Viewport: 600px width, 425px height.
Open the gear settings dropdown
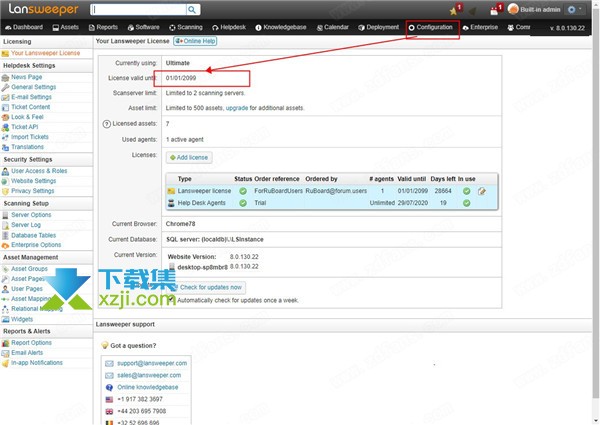[575, 10]
